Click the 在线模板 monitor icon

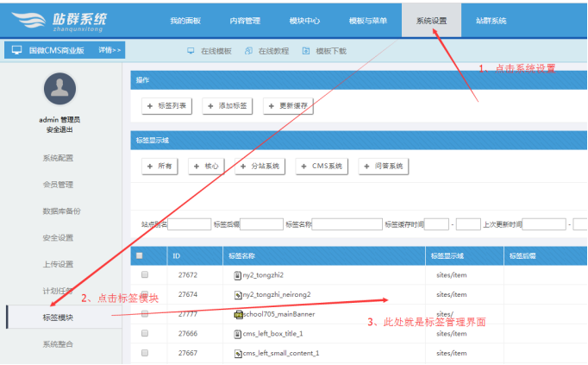point(191,51)
